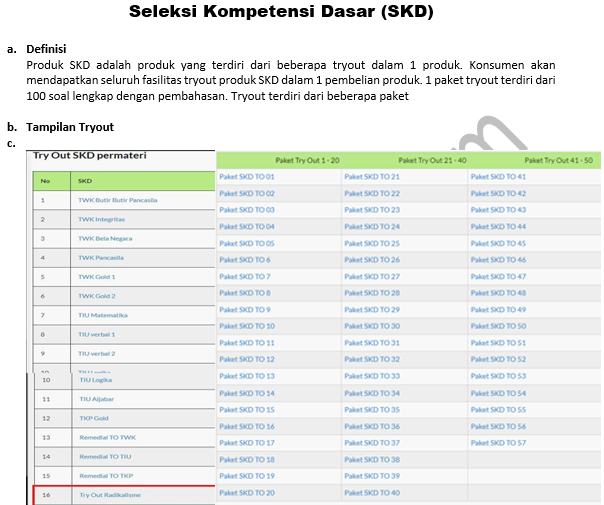
Task: Open Paket SKD TO 57
Action: [497, 442]
